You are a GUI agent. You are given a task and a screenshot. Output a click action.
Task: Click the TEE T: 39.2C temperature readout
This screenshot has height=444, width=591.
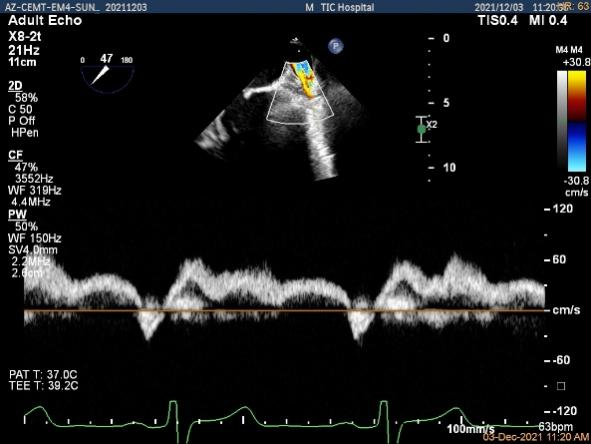43,386
